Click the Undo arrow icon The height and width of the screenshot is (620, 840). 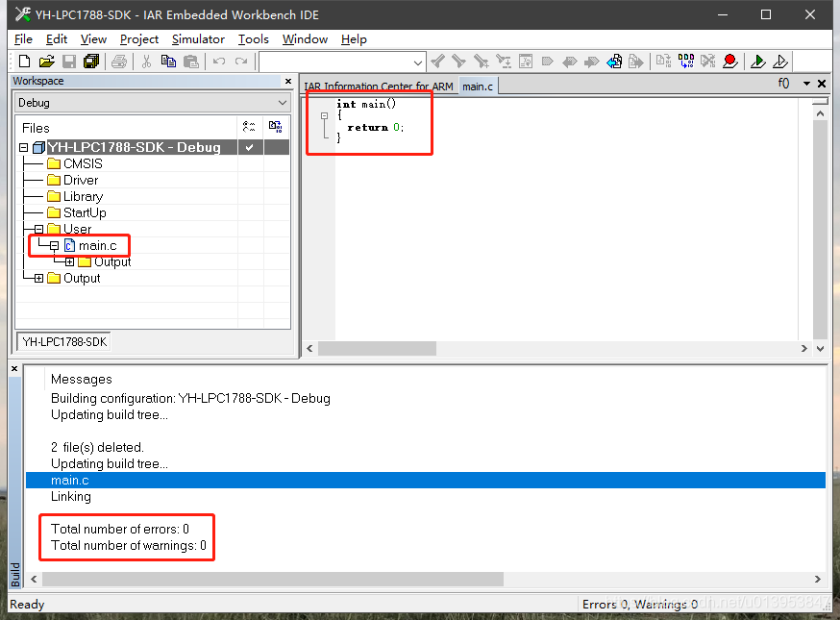pyautogui.click(x=218, y=62)
